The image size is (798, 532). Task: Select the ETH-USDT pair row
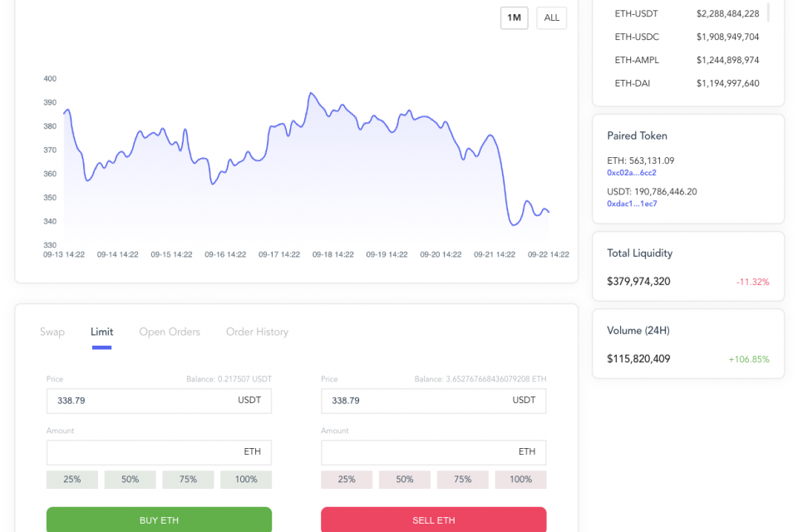click(687, 14)
